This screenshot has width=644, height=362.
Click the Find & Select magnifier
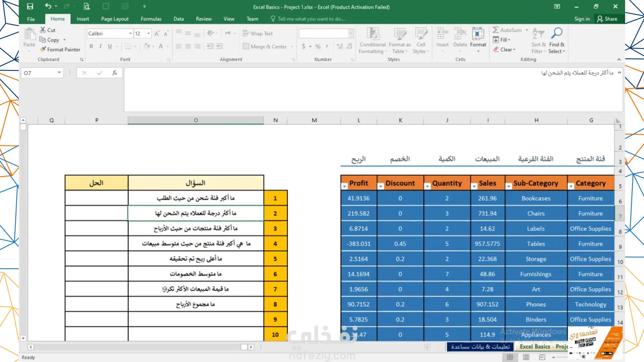click(x=557, y=33)
